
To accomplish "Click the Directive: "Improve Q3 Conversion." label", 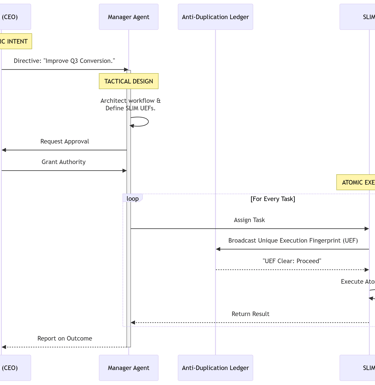I will coord(64,61).
